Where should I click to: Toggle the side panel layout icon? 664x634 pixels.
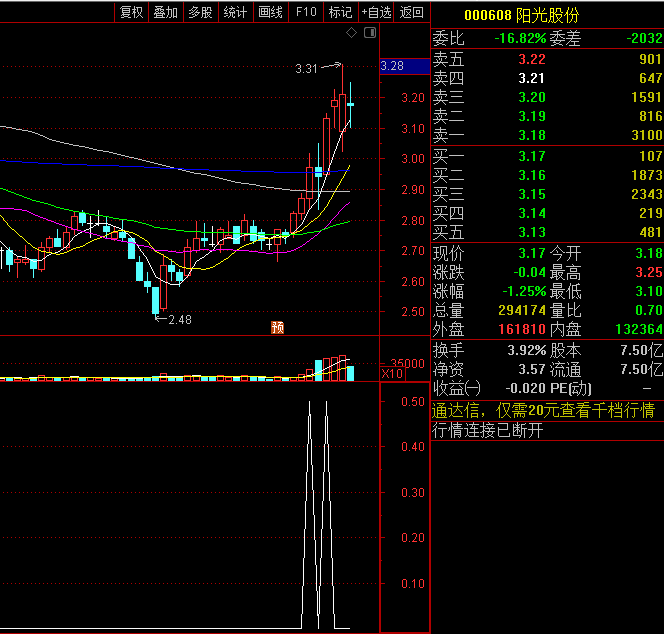[x=370, y=33]
